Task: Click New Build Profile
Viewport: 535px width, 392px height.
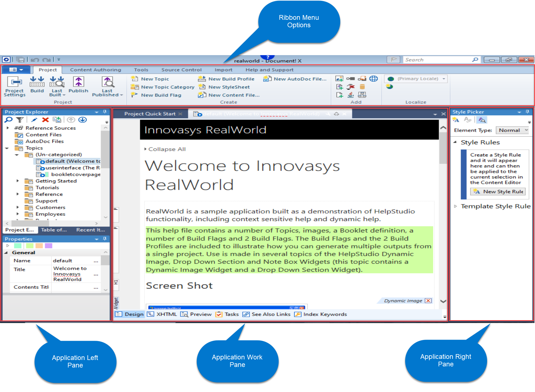Action: tap(226, 79)
